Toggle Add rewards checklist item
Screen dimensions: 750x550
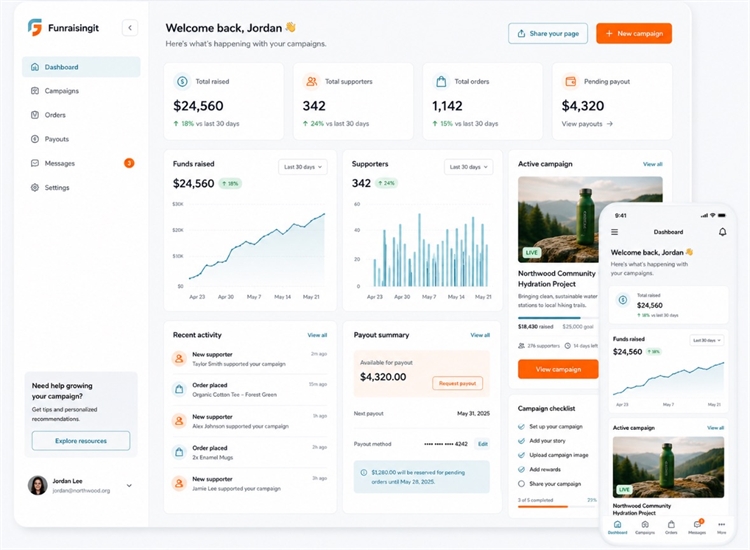[521, 470]
